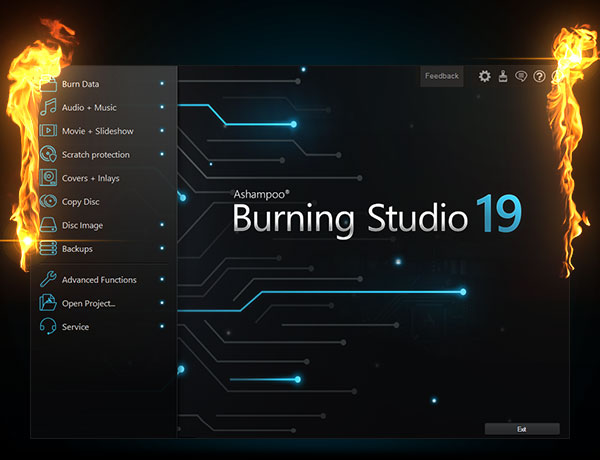Viewport: 600px width, 460px height.
Task: Select the Audio + Music menu label
Action: [89, 108]
